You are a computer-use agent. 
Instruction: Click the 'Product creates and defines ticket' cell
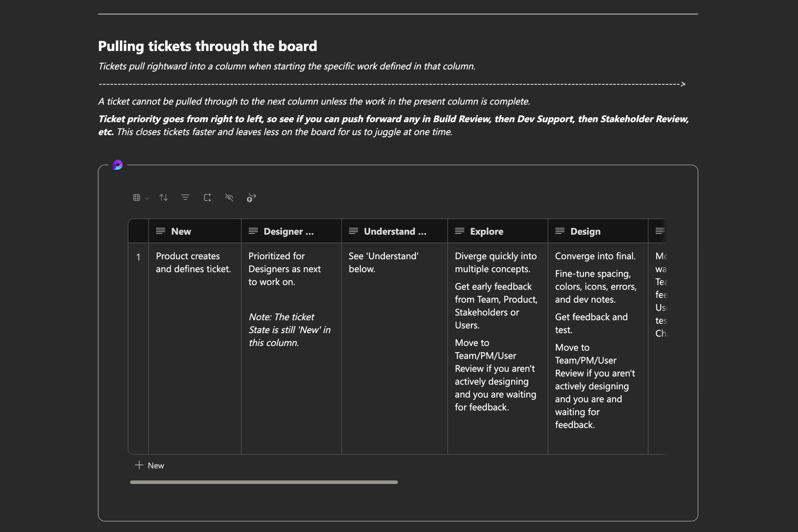193,263
